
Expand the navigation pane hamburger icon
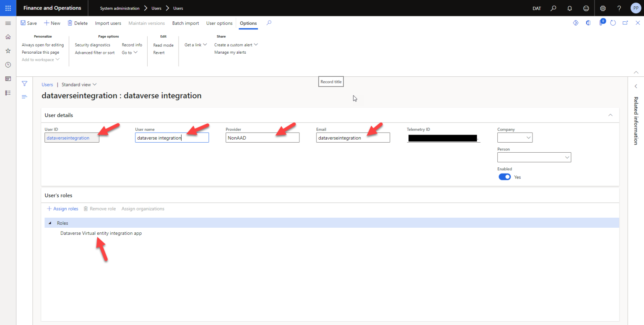click(x=8, y=23)
